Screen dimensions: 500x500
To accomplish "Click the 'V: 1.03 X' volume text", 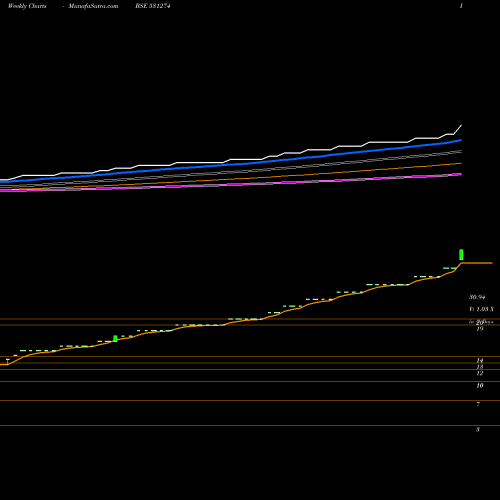I will pos(481,309).
